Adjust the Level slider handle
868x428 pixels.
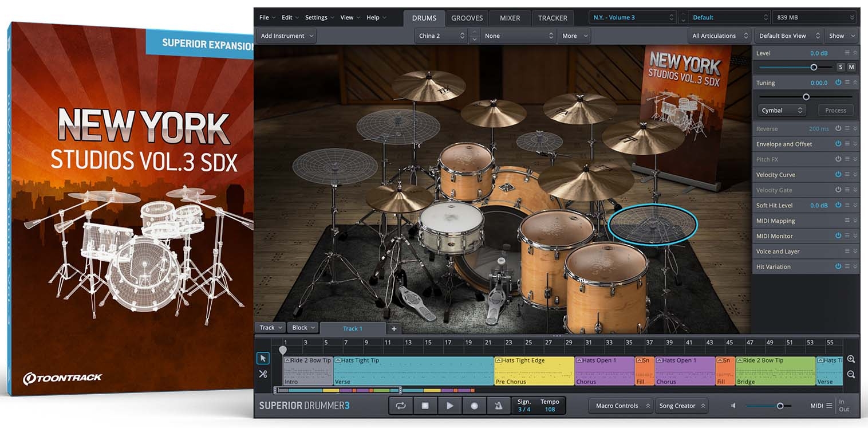point(814,67)
